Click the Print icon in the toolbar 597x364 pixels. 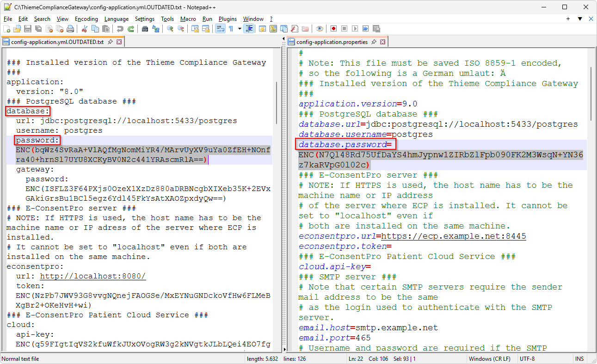coord(70,29)
